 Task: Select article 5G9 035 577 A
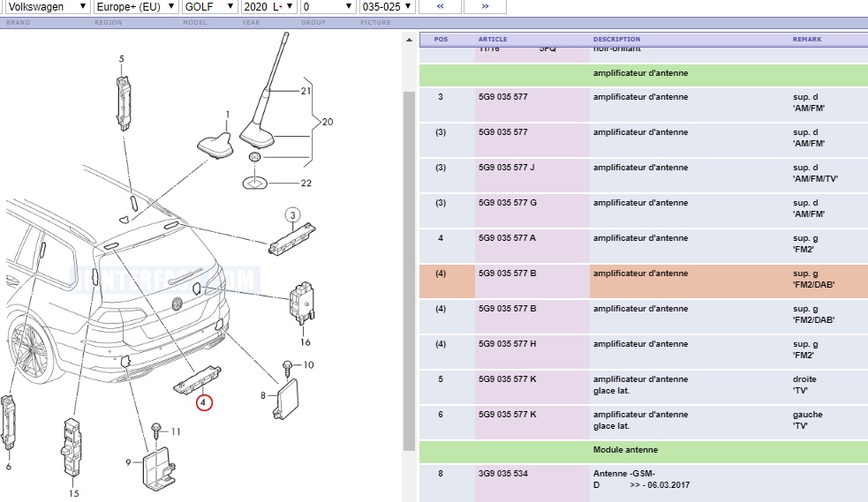[507, 238]
